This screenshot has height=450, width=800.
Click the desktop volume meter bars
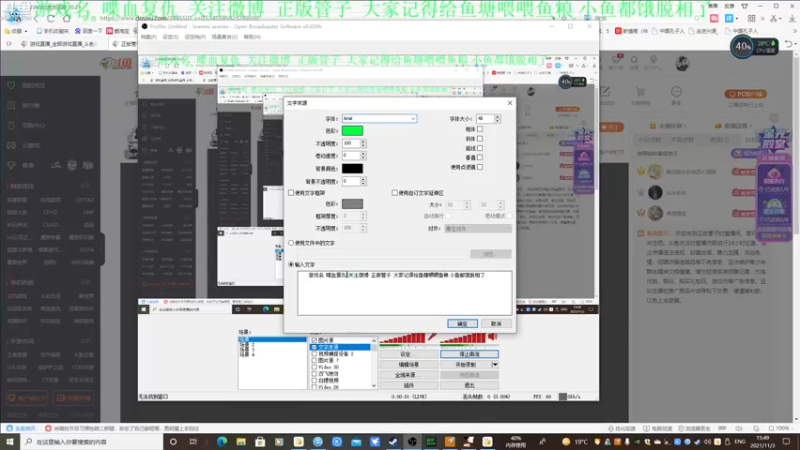click(462, 338)
